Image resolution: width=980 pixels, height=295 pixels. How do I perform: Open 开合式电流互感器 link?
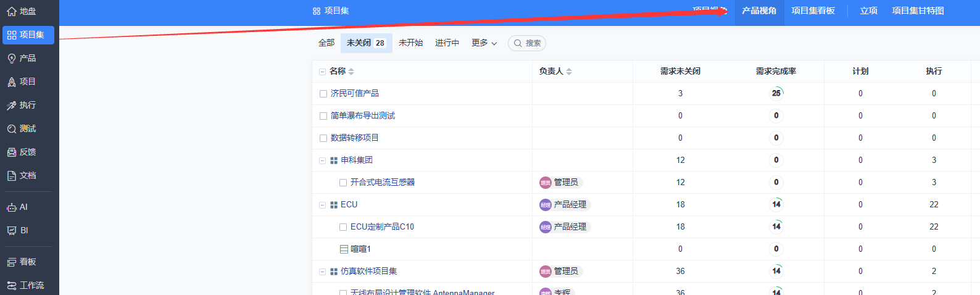point(383,183)
